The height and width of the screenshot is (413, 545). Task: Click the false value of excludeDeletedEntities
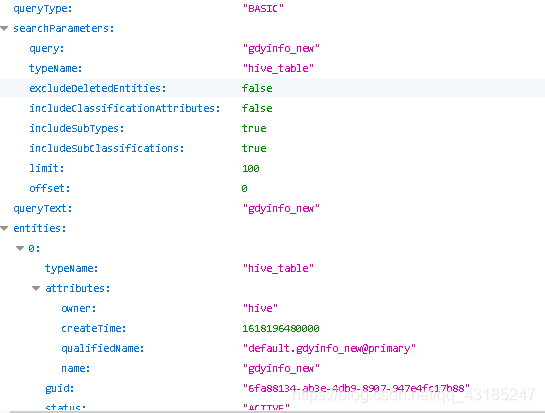pos(257,88)
